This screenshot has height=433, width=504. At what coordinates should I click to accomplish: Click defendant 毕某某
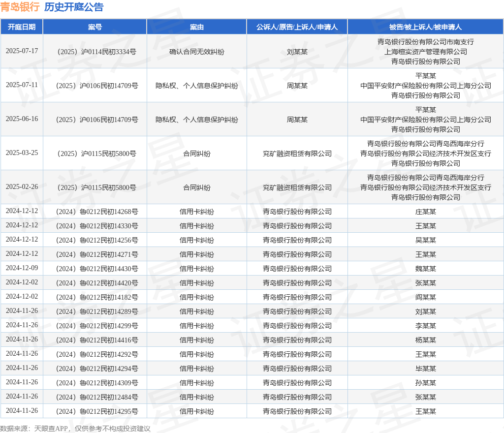[426, 369]
